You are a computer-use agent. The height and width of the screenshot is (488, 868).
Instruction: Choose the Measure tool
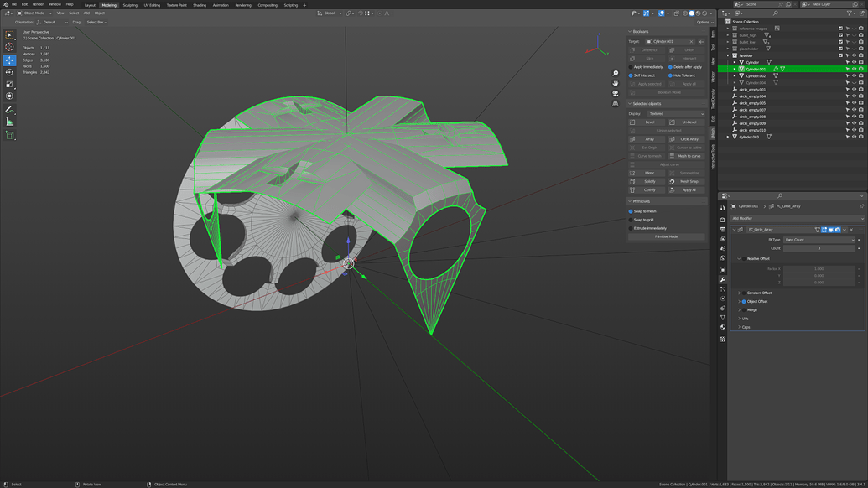pos(9,122)
